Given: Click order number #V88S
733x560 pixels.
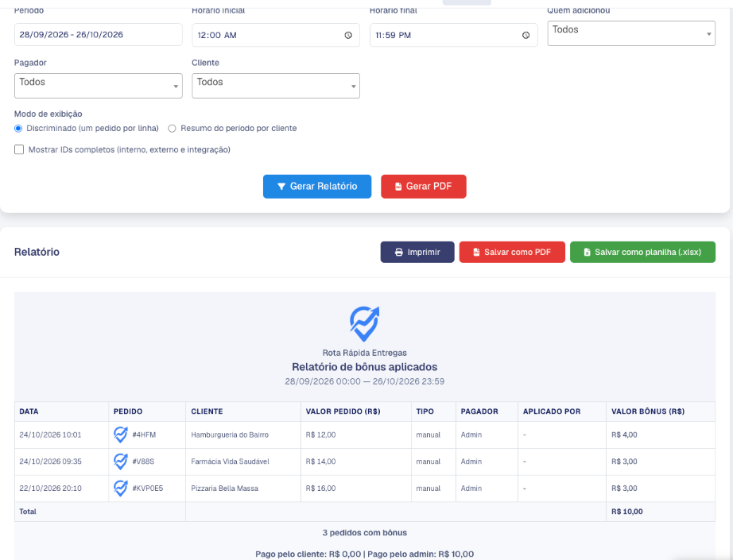Looking at the screenshot, I should click(x=143, y=462).
